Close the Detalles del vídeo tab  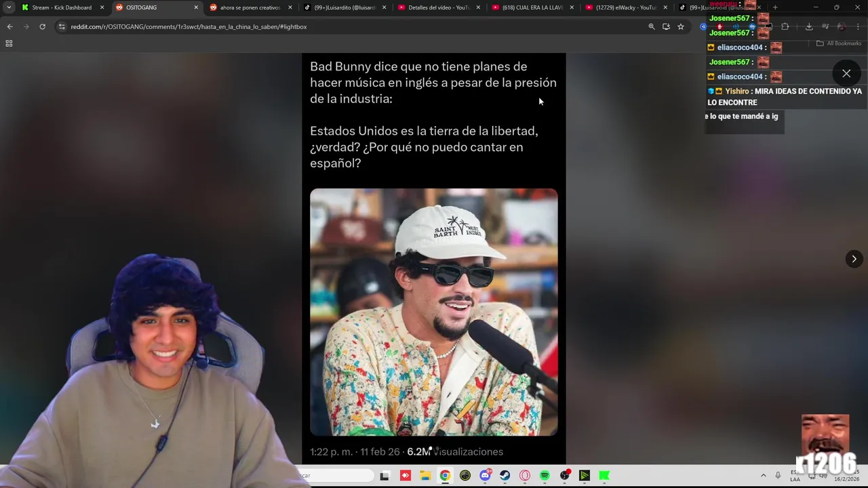click(x=477, y=7)
